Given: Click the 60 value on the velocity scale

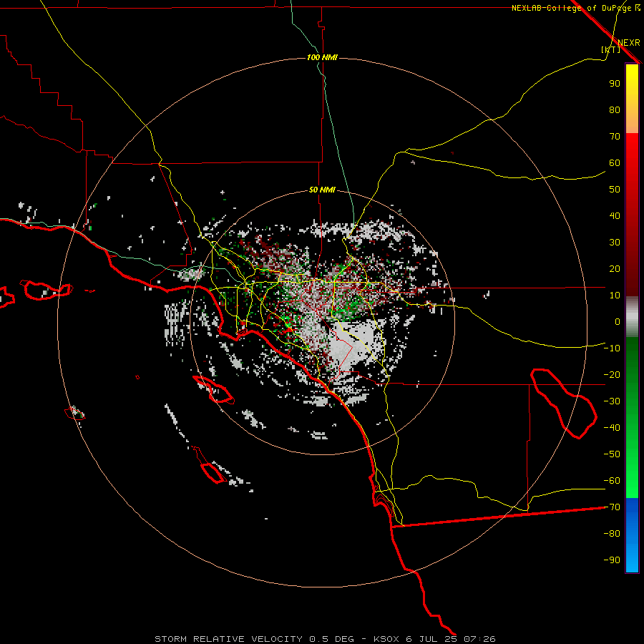Looking at the screenshot, I should tap(615, 162).
